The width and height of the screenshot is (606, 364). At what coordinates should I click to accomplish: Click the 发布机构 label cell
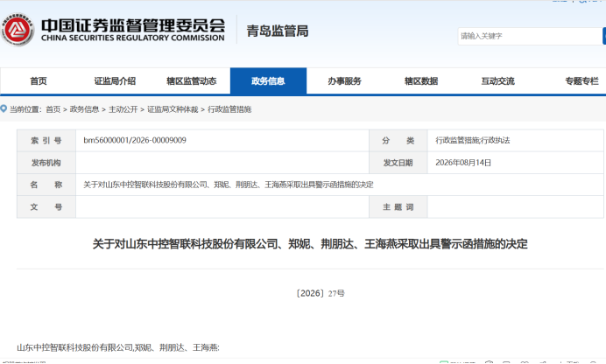(x=46, y=163)
